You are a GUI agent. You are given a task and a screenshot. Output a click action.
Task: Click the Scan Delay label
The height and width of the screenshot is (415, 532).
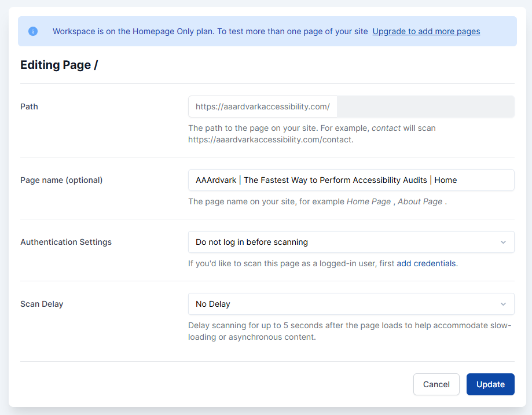pos(42,304)
